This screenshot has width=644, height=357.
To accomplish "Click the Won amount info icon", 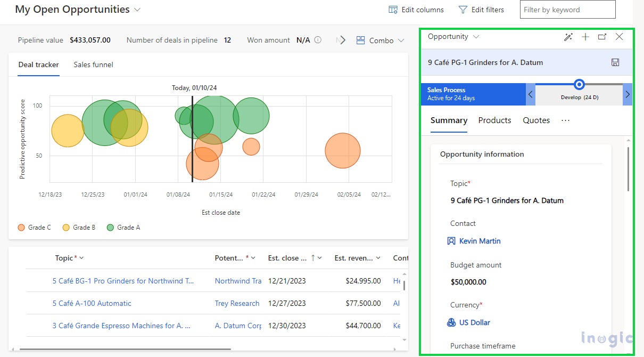I will tap(318, 40).
